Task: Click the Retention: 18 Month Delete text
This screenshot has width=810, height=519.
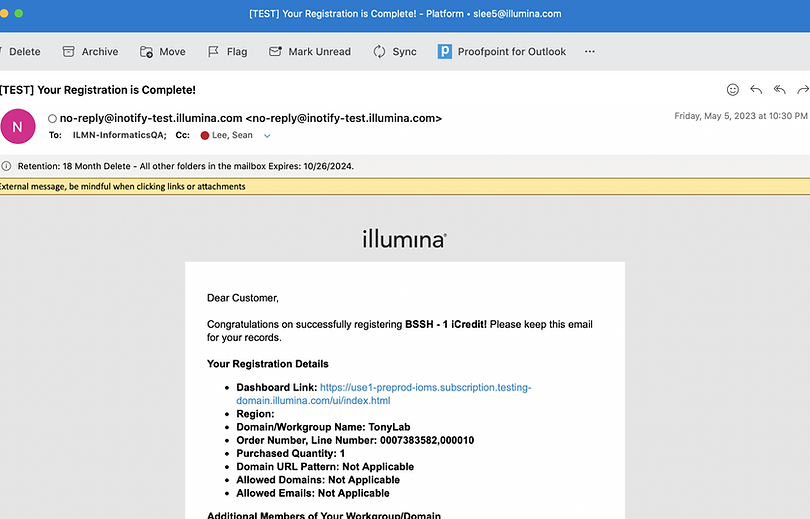Action: 186,166
